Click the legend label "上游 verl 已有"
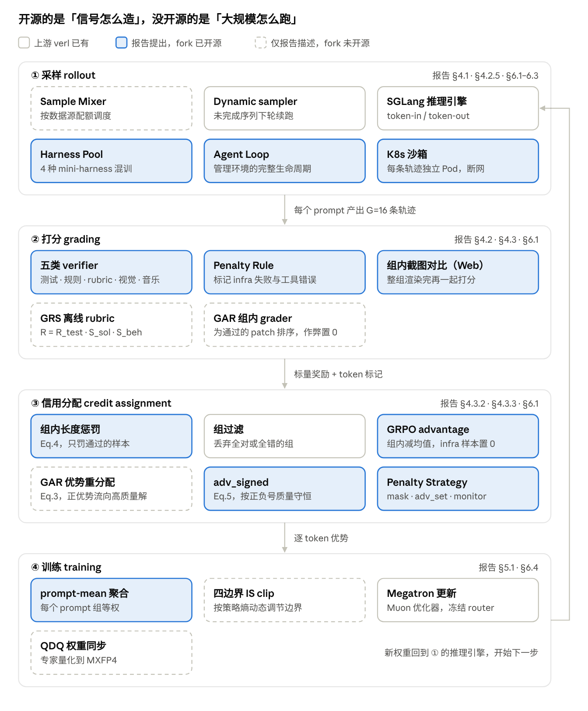 point(62,43)
